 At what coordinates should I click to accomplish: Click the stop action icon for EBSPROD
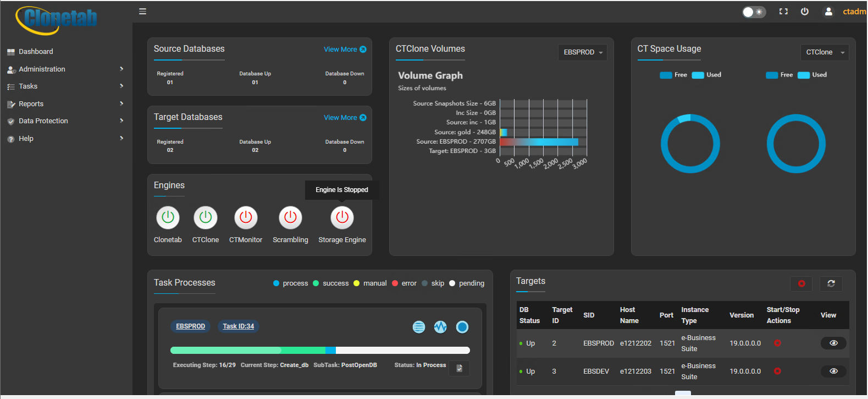tap(777, 343)
